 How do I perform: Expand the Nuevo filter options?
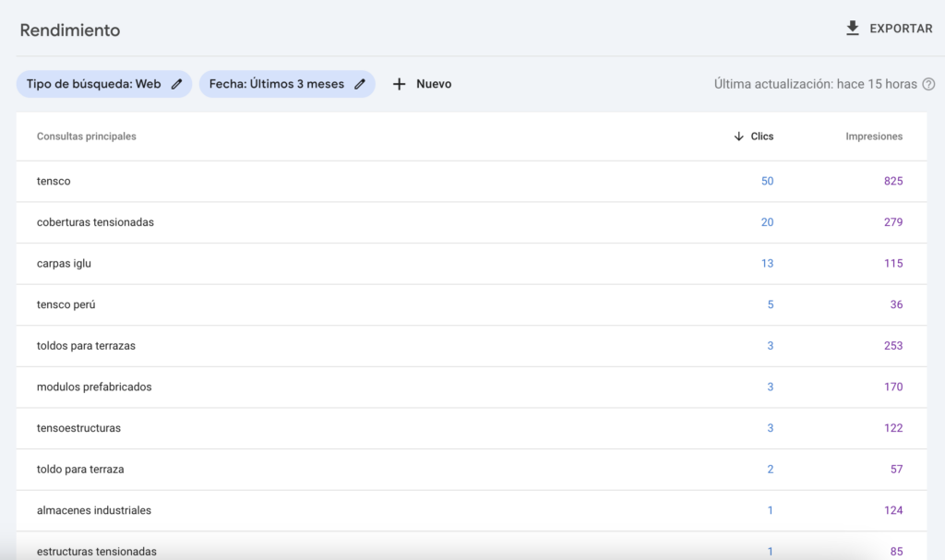423,83
